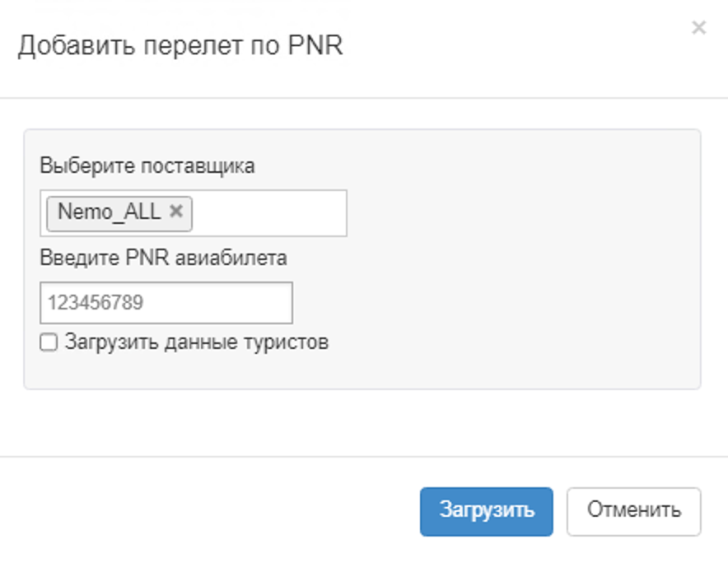The height and width of the screenshot is (563, 728).
Task: Click the dialog title Добавить перелет по PNR
Action: 180,46
